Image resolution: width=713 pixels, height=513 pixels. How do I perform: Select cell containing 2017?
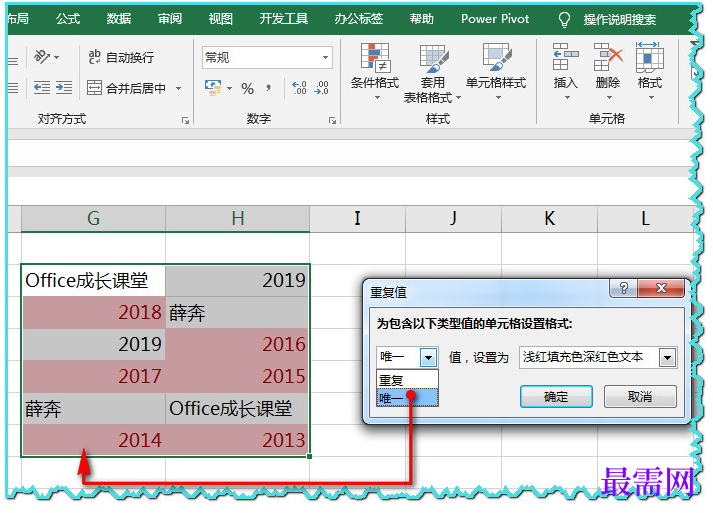pyautogui.click(x=93, y=376)
